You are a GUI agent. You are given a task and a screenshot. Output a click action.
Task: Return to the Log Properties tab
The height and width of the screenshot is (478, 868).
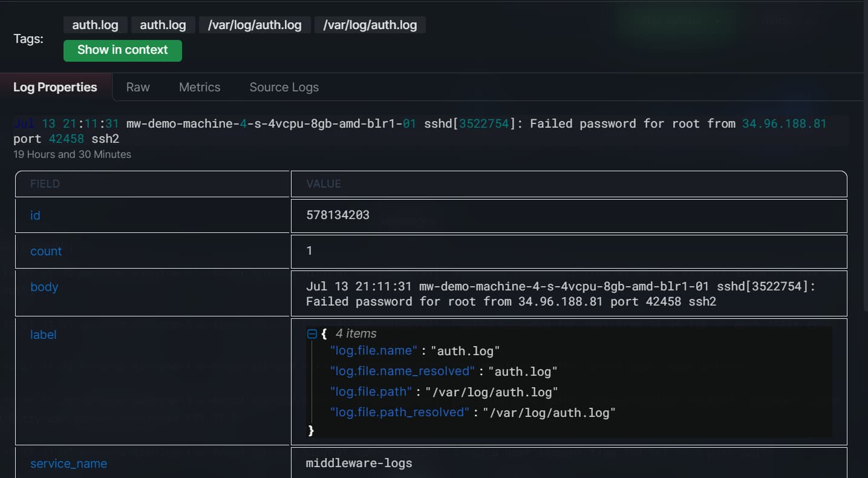click(x=54, y=87)
